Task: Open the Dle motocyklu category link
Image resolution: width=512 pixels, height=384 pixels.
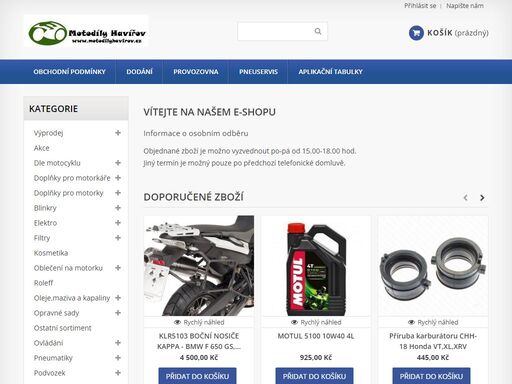Action: pos(57,163)
